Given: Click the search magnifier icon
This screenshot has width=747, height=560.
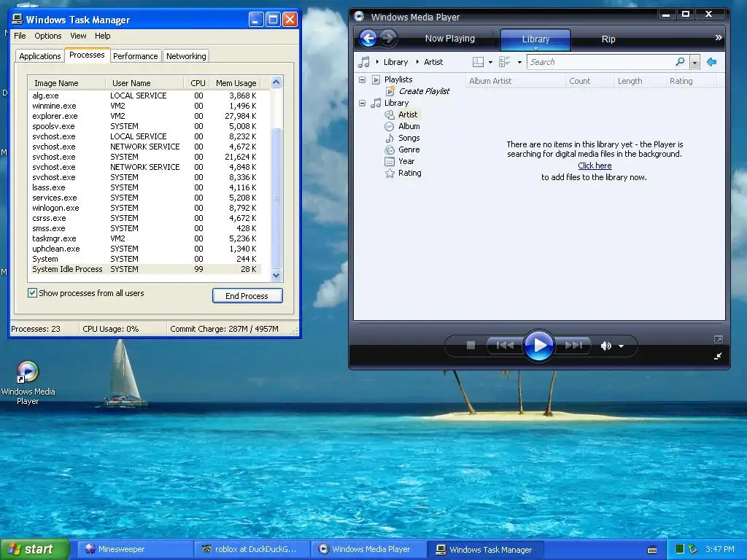Looking at the screenshot, I should point(681,62).
